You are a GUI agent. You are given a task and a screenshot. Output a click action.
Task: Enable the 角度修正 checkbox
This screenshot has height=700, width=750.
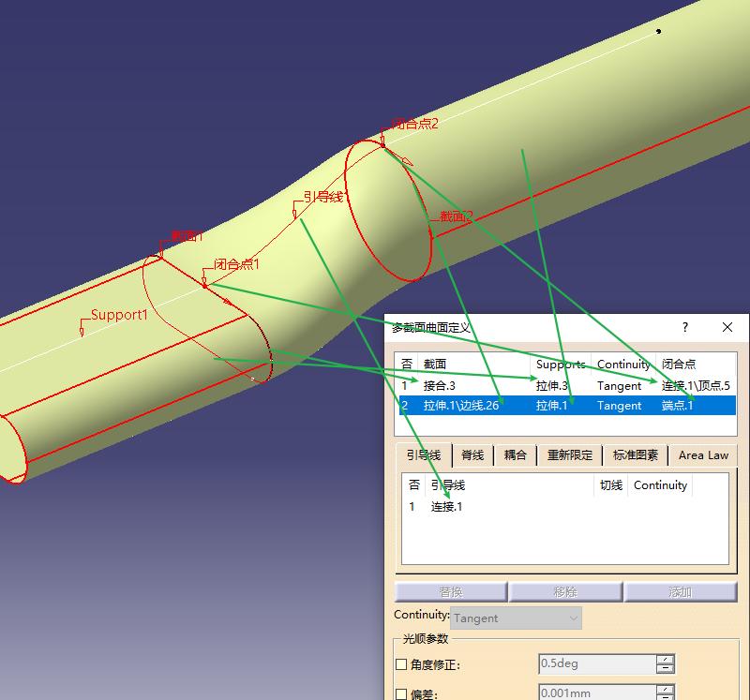click(401, 664)
